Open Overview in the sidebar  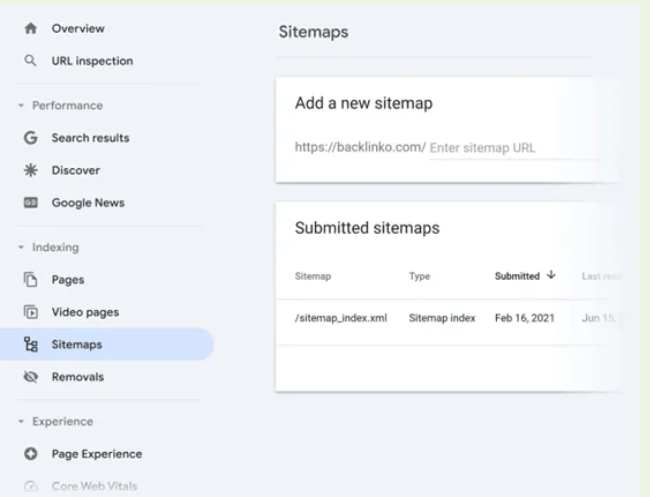pyautogui.click(x=78, y=29)
